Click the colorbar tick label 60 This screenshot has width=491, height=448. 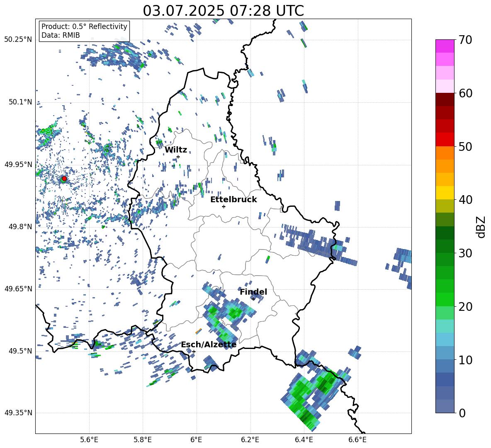coord(465,93)
